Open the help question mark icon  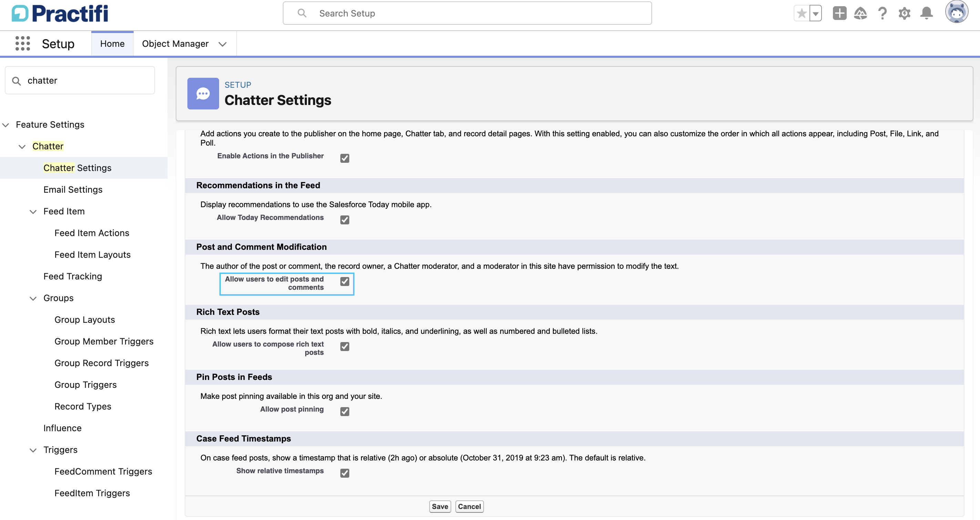882,14
